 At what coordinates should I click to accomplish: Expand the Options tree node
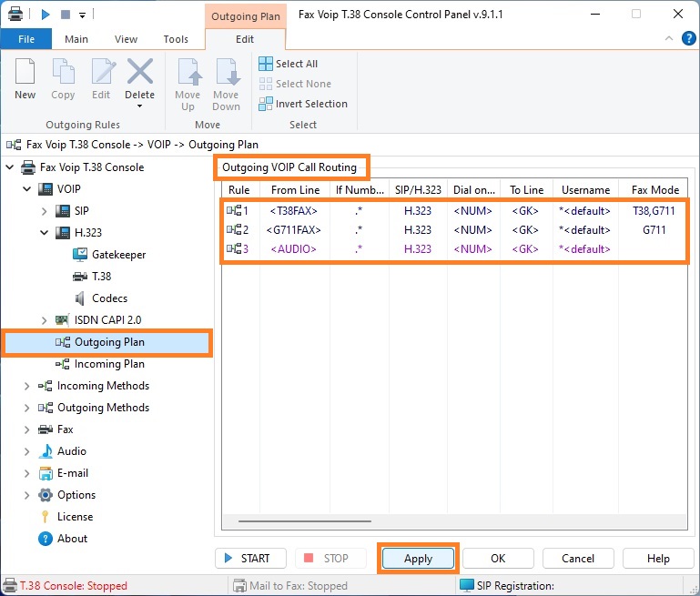pos(26,495)
